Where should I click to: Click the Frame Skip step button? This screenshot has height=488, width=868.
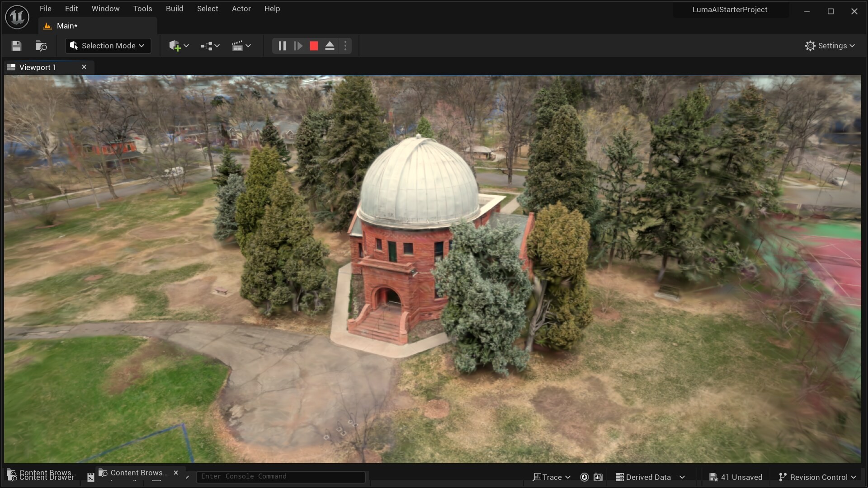(x=298, y=46)
